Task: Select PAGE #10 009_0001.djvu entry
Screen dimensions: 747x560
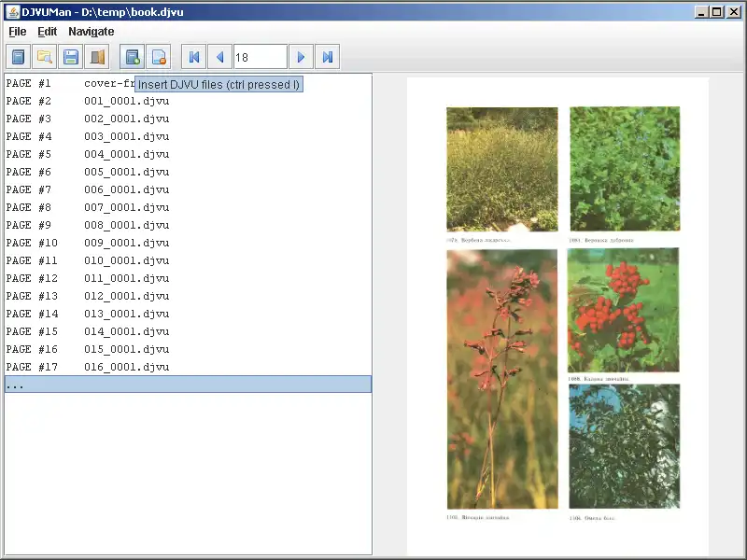Action: pyautogui.click(x=88, y=243)
